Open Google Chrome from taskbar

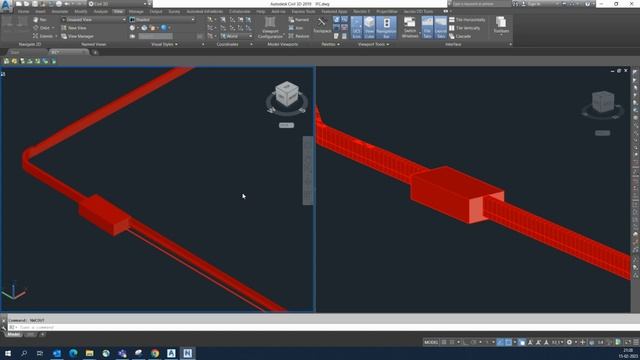pos(155,353)
